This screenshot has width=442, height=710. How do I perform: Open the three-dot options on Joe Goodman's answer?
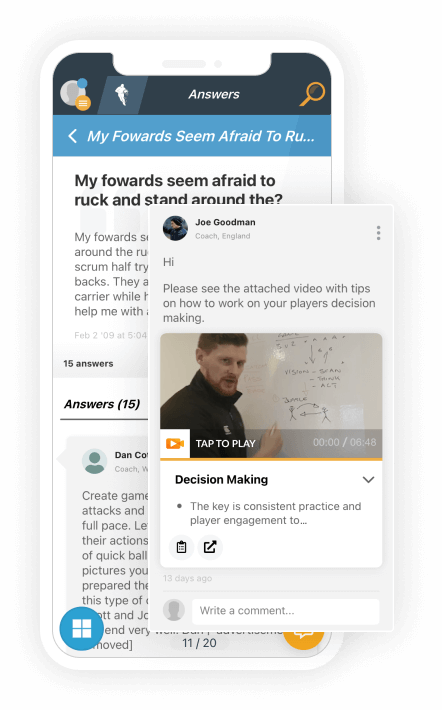click(x=378, y=233)
